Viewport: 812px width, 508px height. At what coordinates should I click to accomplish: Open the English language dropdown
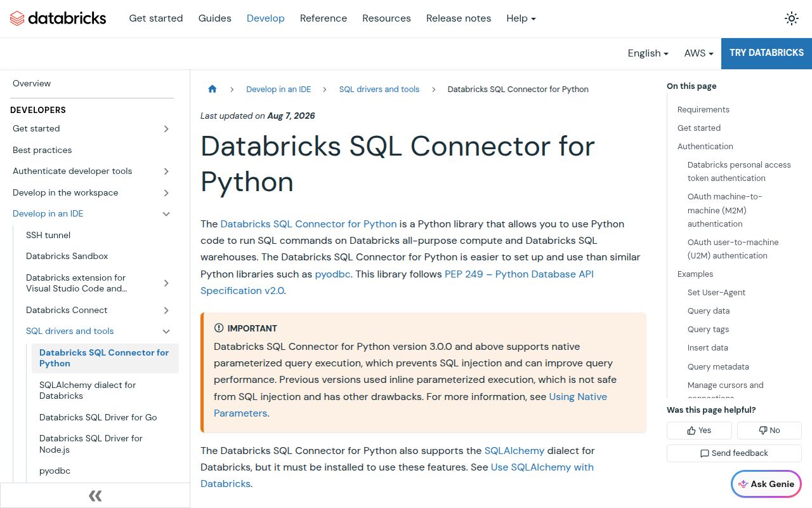(648, 53)
